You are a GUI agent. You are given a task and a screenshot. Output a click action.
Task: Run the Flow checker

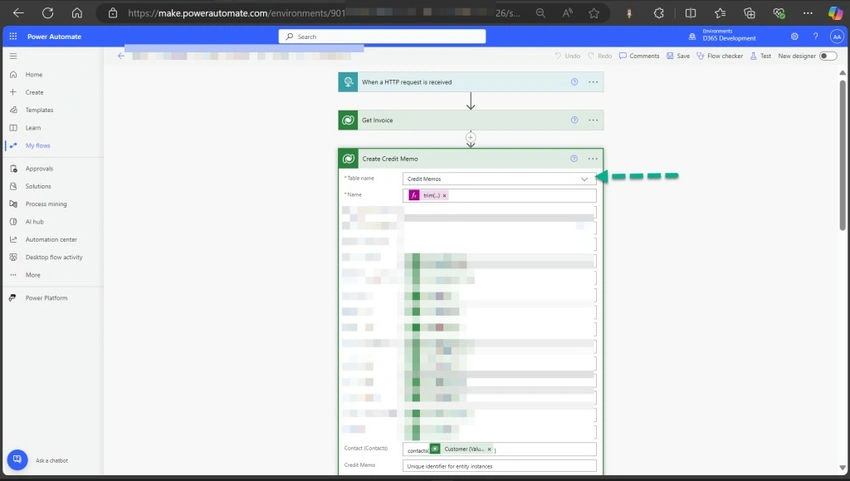[720, 56]
